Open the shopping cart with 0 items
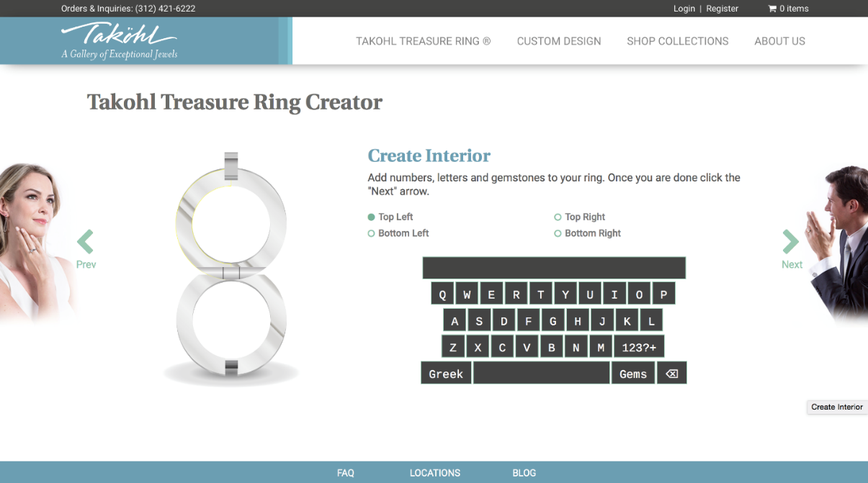Image resolution: width=868 pixels, height=483 pixels. point(789,9)
